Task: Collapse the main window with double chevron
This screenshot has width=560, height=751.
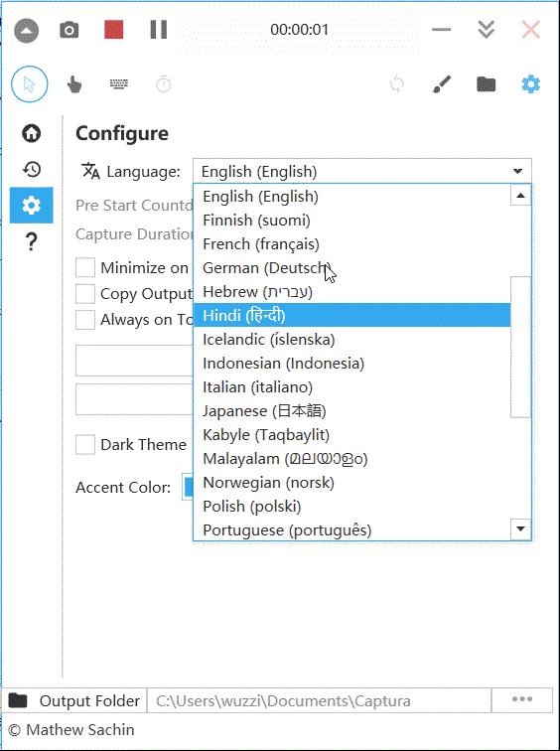Action: (x=487, y=30)
